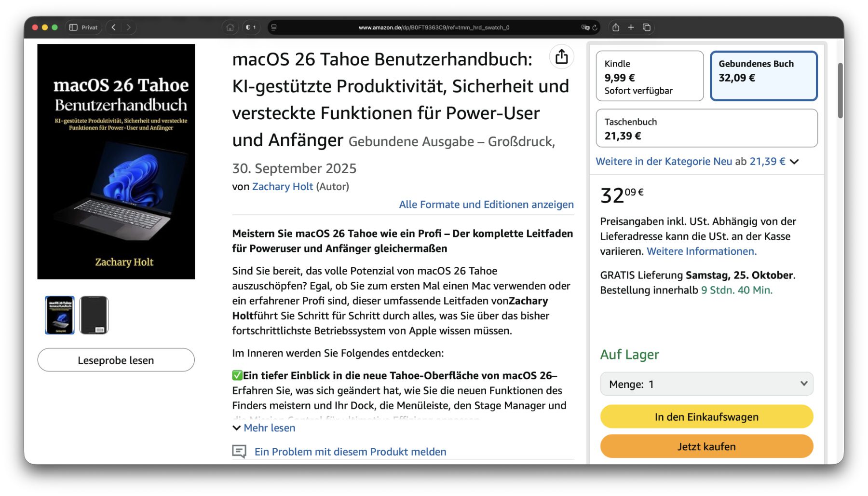Open the Menge quantity dropdown
Viewport: 868px width, 496px height.
(706, 384)
